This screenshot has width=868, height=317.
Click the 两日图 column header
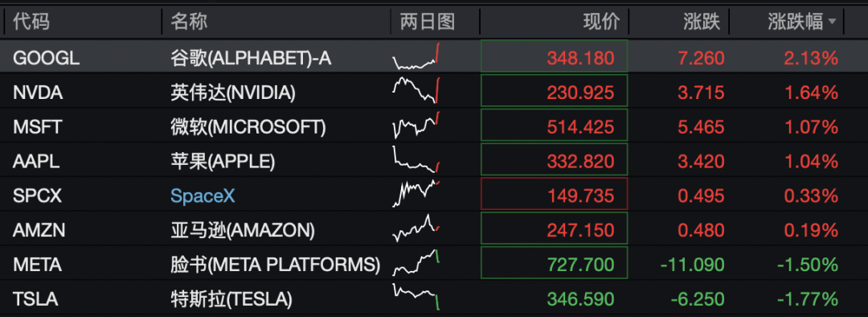[x=428, y=23]
